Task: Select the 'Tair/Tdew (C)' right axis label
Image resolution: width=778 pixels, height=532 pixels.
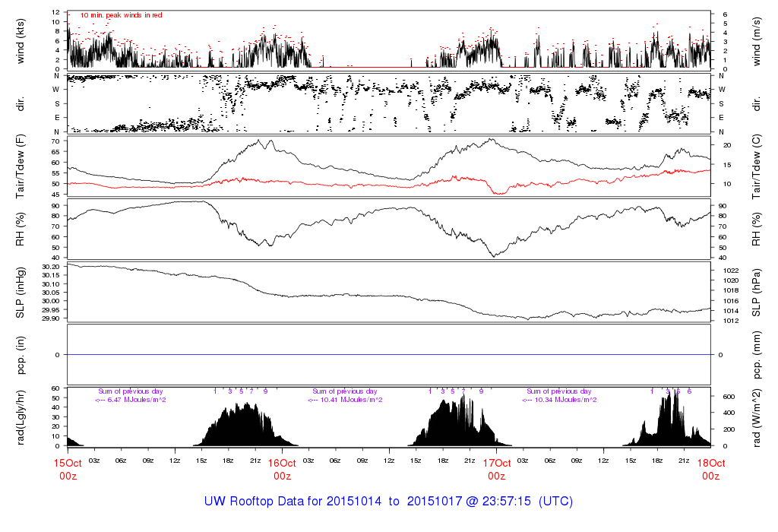Action: pyautogui.click(x=757, y=166)
